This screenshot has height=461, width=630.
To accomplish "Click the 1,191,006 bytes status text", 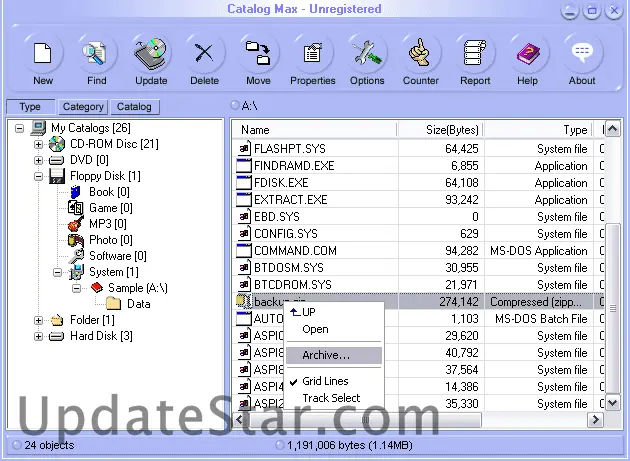I will click(x=350, y=445).
